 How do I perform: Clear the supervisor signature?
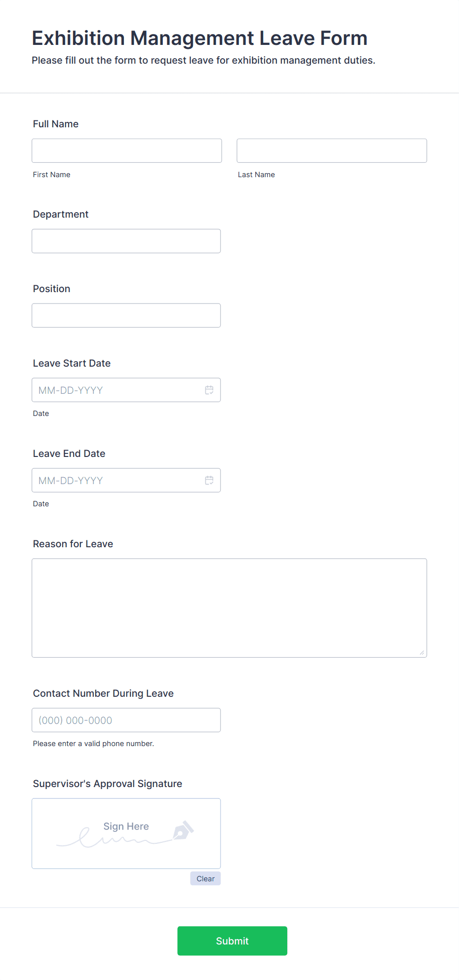pyautogui.click(x=205, y=878)
